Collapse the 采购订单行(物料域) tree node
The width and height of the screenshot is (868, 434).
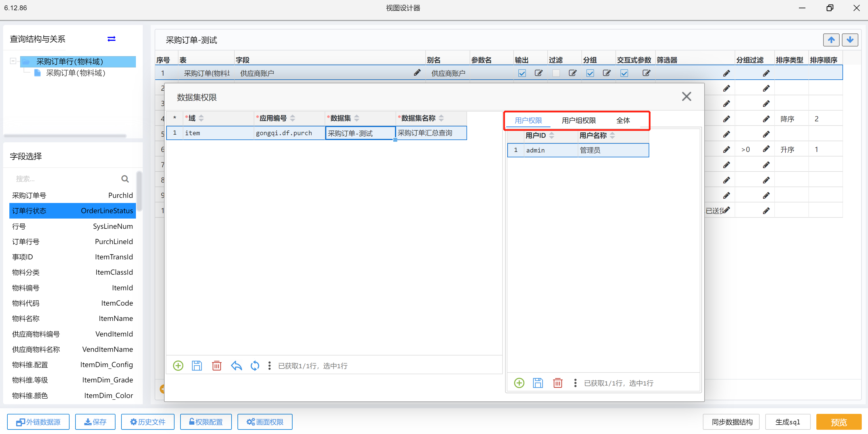coord(13,61)
